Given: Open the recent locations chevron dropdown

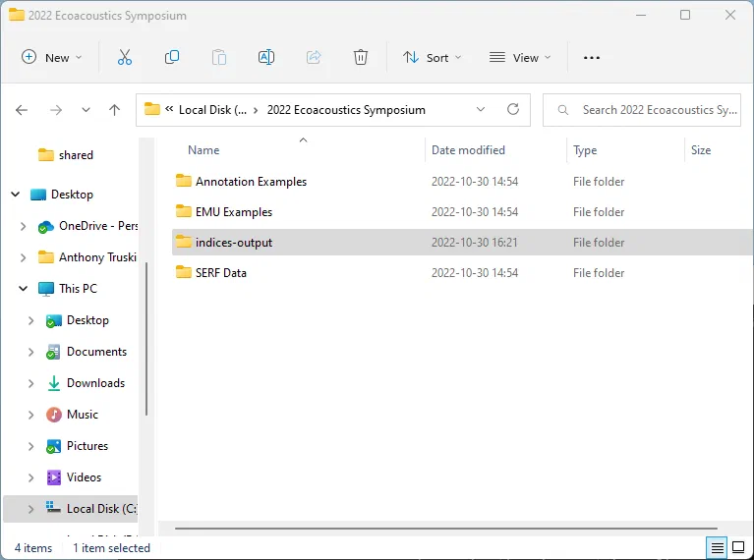Looking at the screenshot, I should tap(86, 110).
